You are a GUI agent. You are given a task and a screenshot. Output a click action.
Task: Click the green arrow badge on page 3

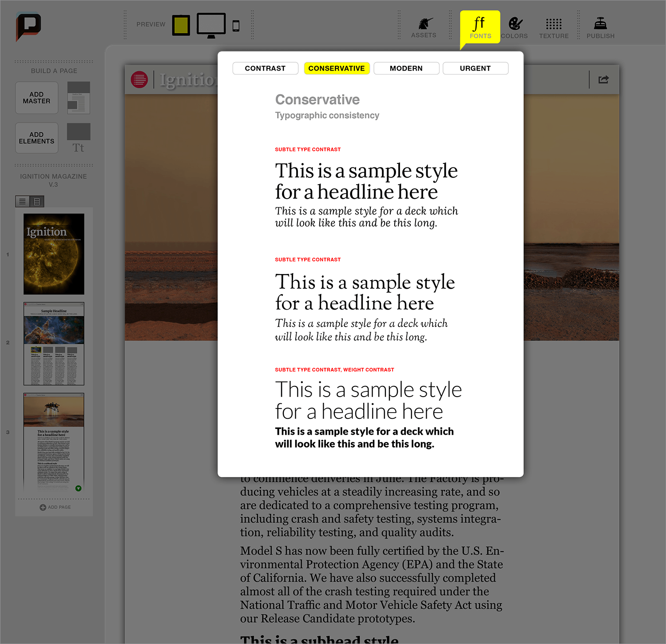pos(79,488)
